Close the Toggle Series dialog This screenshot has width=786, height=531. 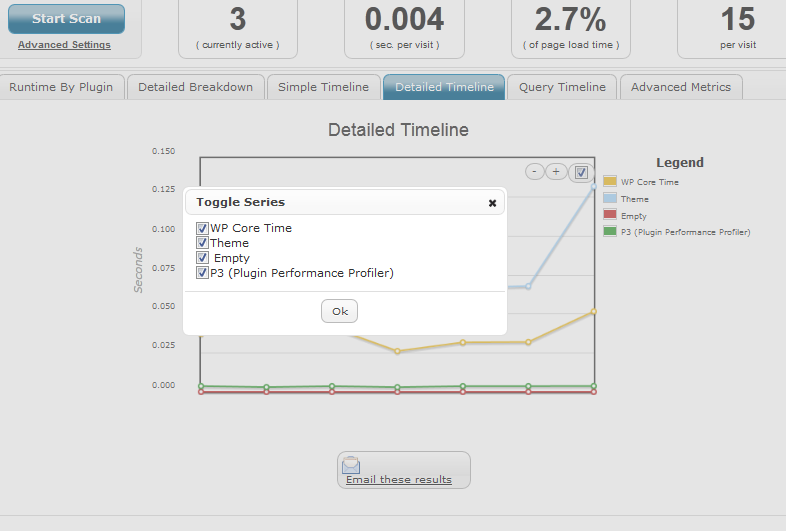(x=492, y=203)
